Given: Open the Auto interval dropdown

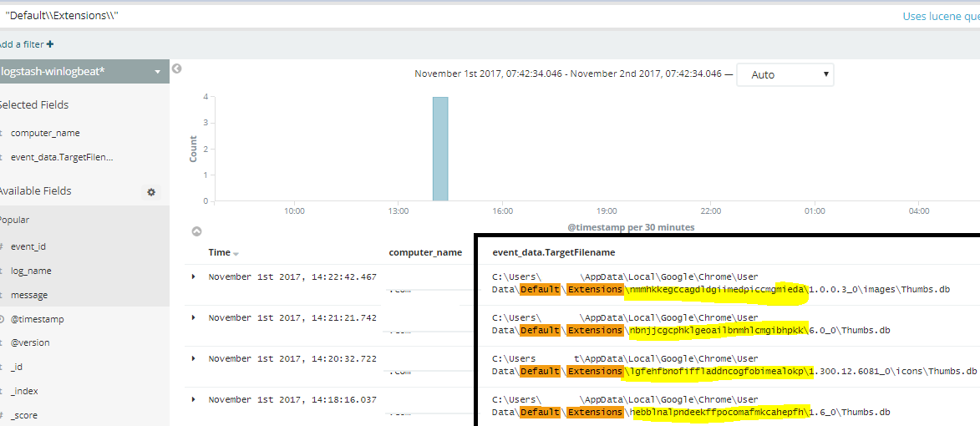Looking at the screenshot, I should [x=785, y=74].
